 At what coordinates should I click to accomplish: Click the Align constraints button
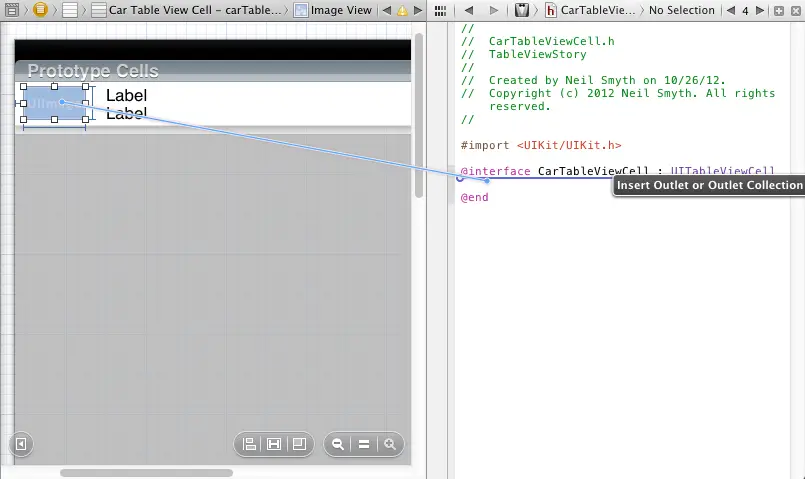coord(250,444)
